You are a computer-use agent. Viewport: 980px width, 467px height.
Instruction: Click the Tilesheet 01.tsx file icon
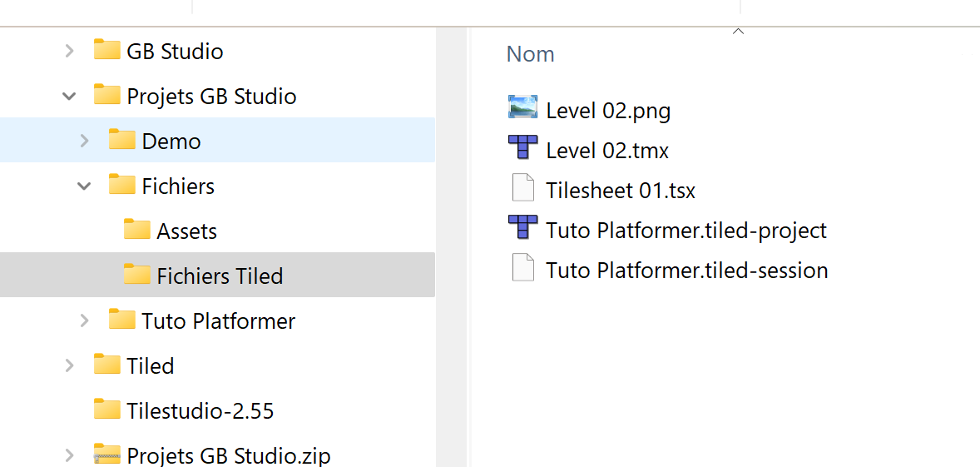pyautogui.click(x=522, y=189)
